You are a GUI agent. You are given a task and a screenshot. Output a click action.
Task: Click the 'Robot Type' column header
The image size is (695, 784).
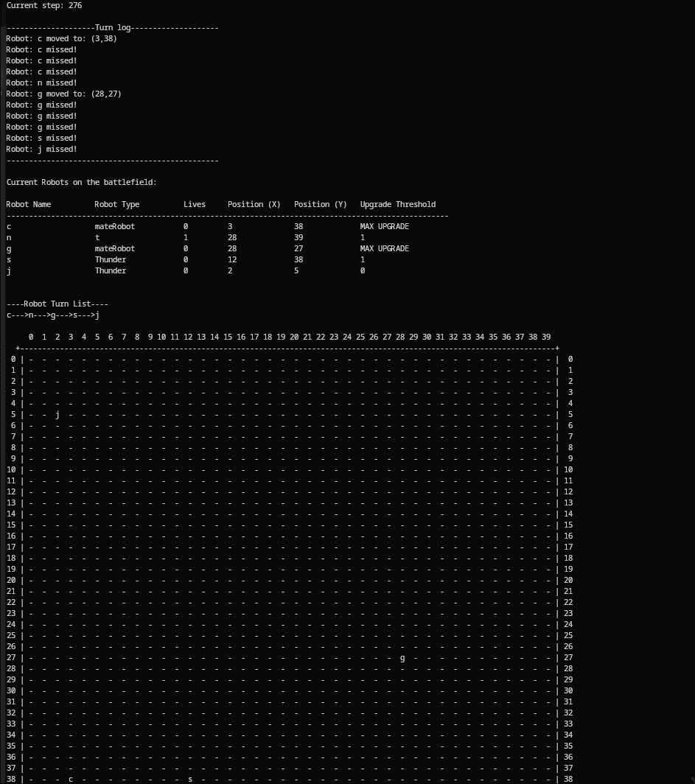pos(116,204)
